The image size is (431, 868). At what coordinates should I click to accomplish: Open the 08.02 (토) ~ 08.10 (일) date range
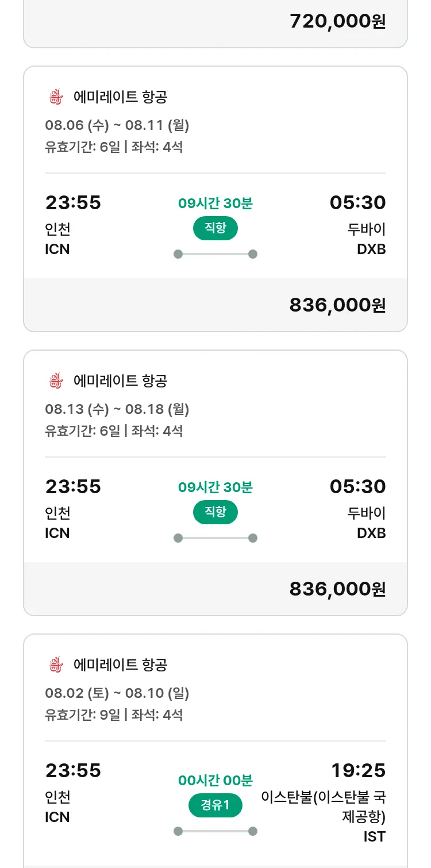click(x=117, y=693)
